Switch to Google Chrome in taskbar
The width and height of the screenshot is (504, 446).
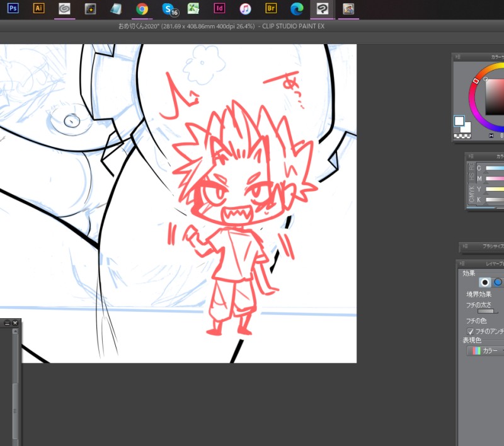[142, 9]
